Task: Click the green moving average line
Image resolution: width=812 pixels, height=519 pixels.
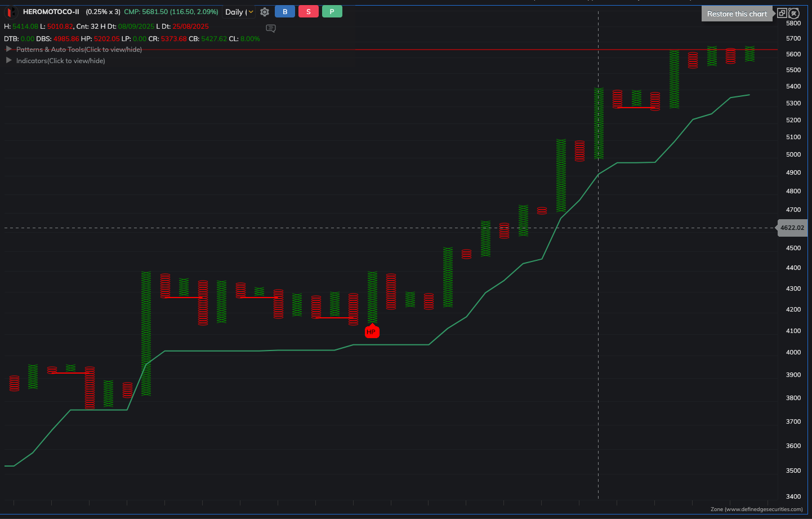Action: (259, 351)
